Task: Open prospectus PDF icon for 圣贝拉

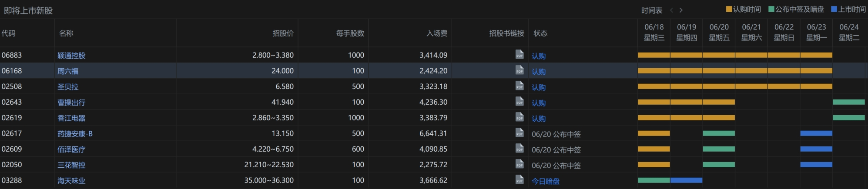Action: click(x=519, y=86)
